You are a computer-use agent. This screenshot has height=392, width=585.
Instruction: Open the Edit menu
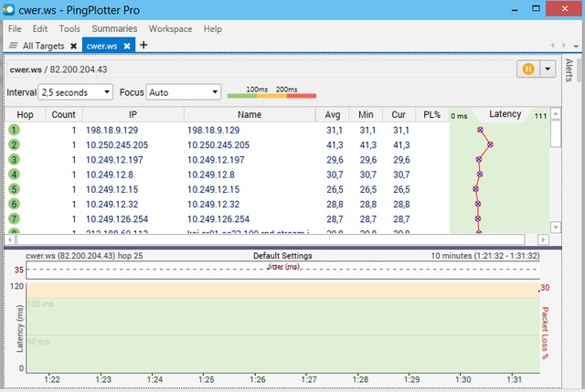(x=40, y=28)
